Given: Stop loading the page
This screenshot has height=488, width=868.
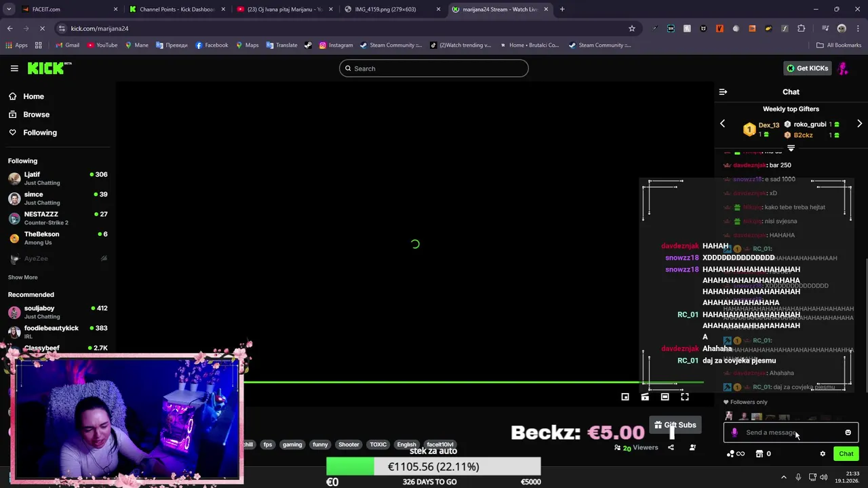Looking at the screenshot, I should click(42, 28).
